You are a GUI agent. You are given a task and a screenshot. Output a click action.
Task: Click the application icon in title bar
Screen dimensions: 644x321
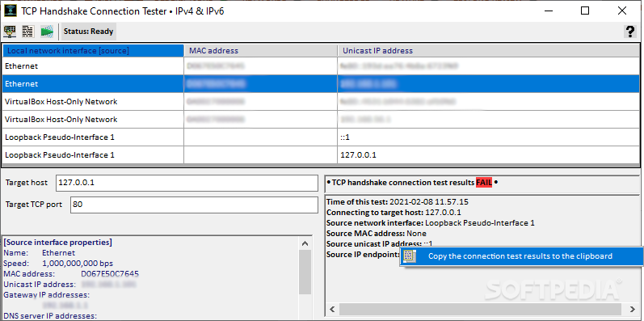11,11
